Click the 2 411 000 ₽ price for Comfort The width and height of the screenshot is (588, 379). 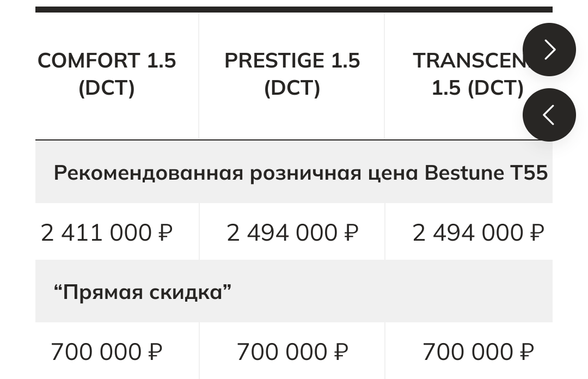[x=107, y=233]
